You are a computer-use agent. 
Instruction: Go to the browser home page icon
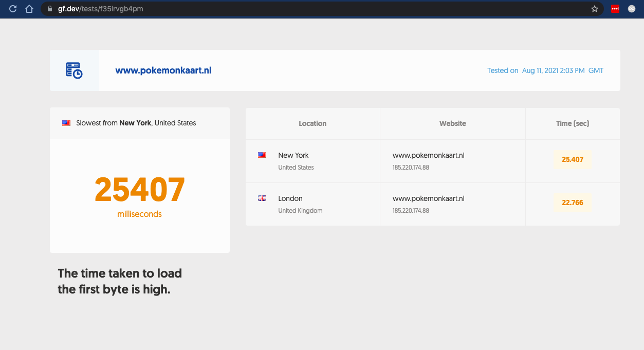pos(29,9)
